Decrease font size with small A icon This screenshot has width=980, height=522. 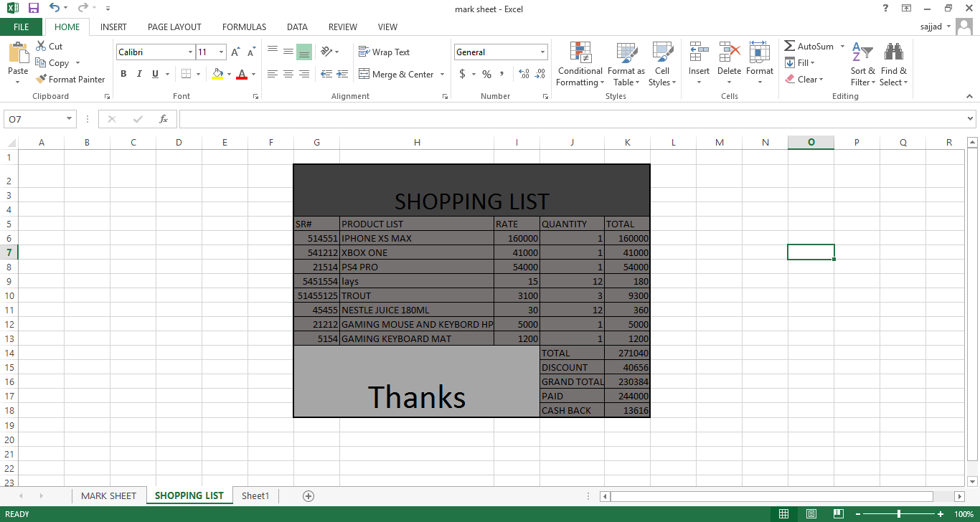click(x=251, y=52)
